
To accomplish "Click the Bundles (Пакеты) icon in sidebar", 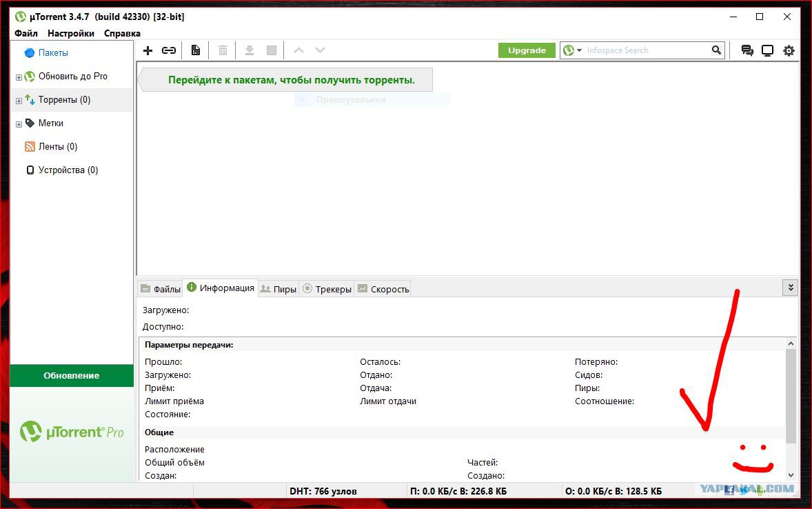I will [x=30, y=53].
